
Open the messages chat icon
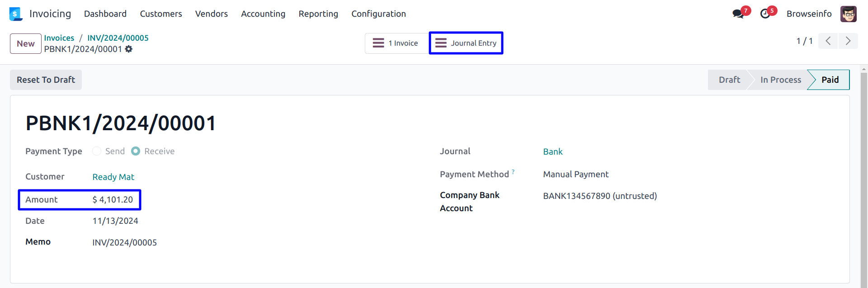(738, 14)
